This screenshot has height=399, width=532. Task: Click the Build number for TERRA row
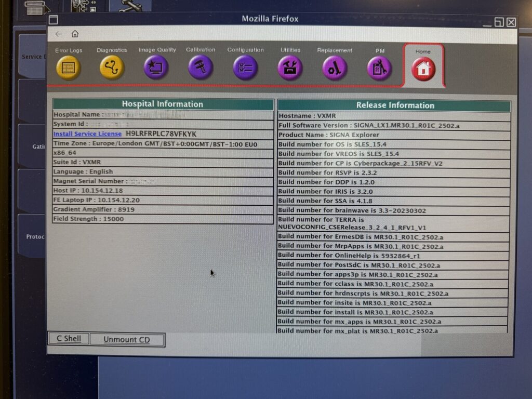click(x=394, y=223)
